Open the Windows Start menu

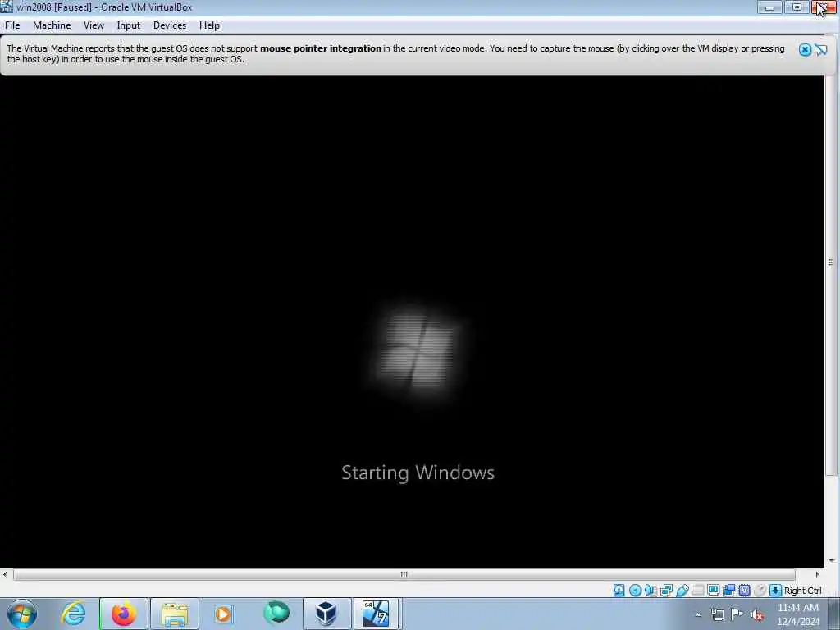point(22,614)
